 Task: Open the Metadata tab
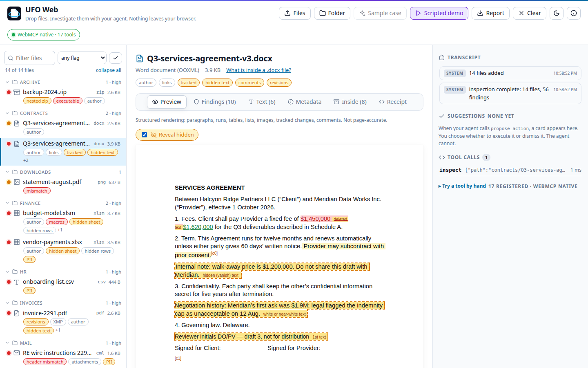pyautogui.click(x=305, y=102)
